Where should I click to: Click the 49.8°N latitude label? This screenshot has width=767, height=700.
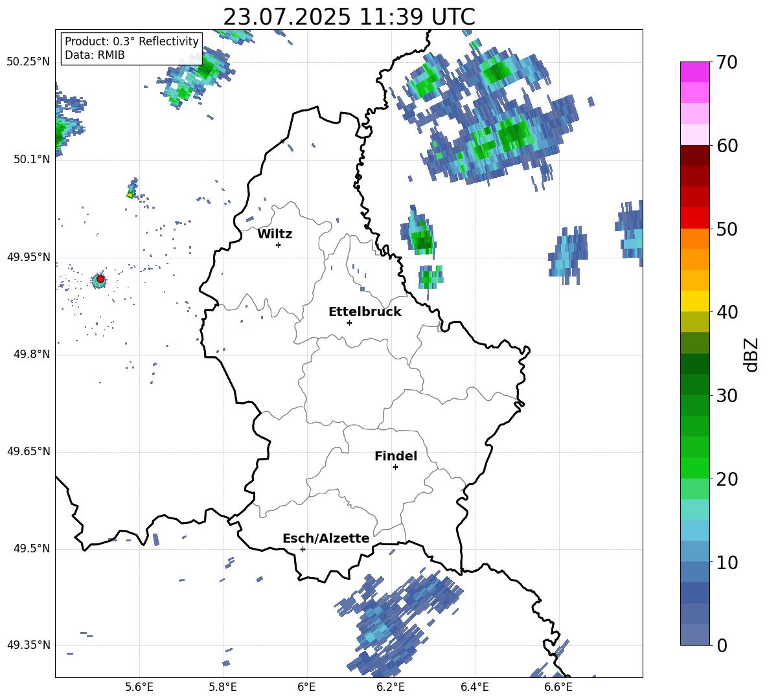pos(32,354)
